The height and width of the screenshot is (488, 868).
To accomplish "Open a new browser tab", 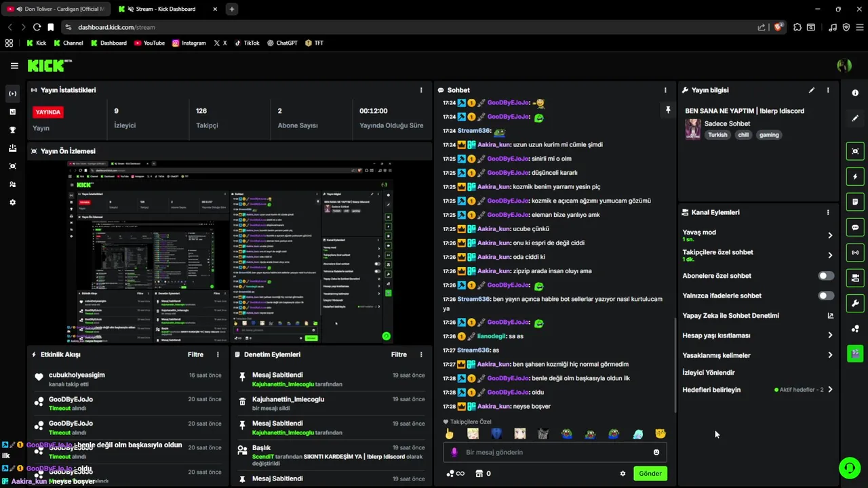I will coord(232,9).
